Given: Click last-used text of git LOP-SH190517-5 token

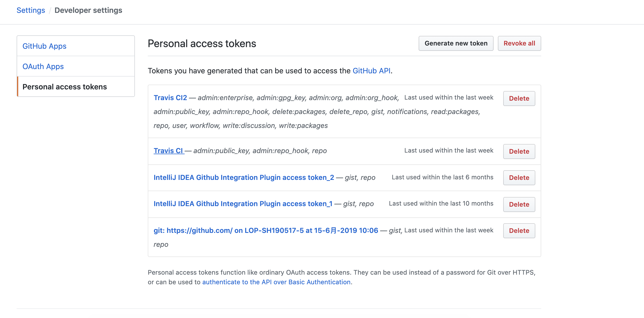Looking at the screenshot, I should (449, 230).
